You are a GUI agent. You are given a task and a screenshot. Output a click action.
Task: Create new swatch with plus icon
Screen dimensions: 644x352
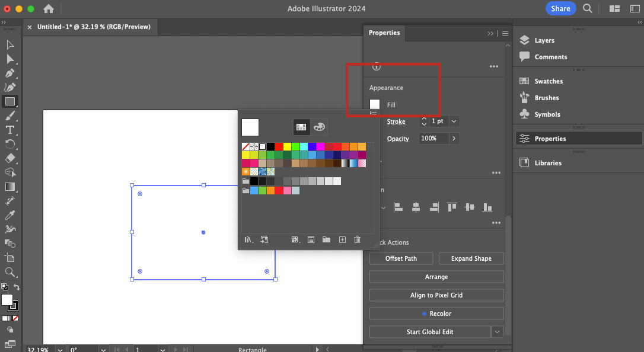pyautogui.click(x=342, y=239)
